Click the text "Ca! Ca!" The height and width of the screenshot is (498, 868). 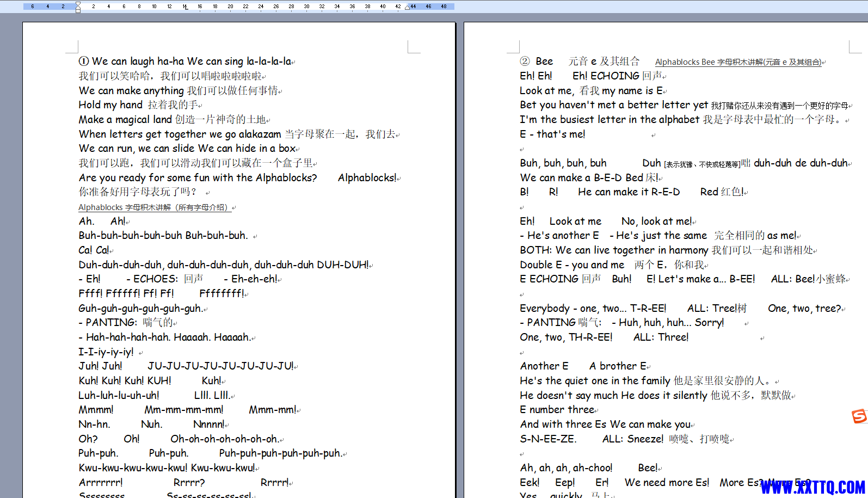click(94, 250)
